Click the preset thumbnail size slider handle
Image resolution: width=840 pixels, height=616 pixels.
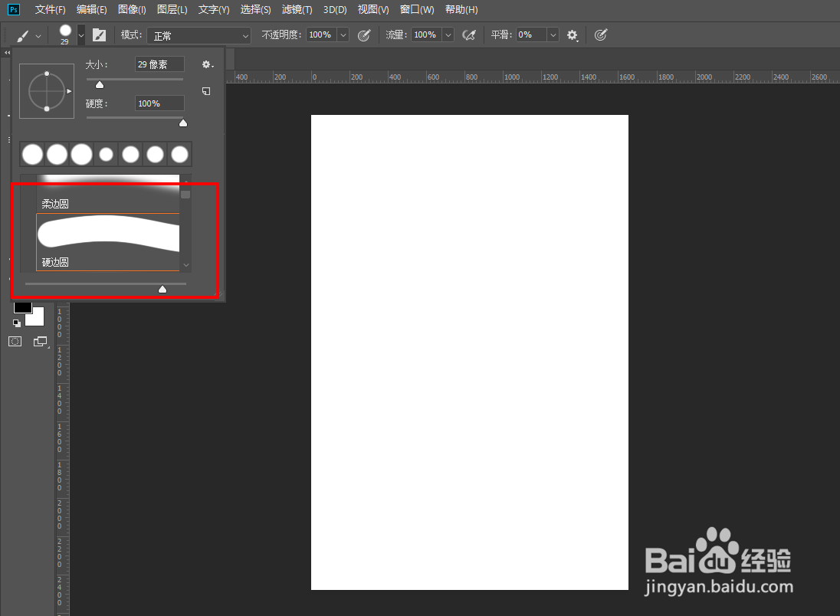(x=162, y=290)
